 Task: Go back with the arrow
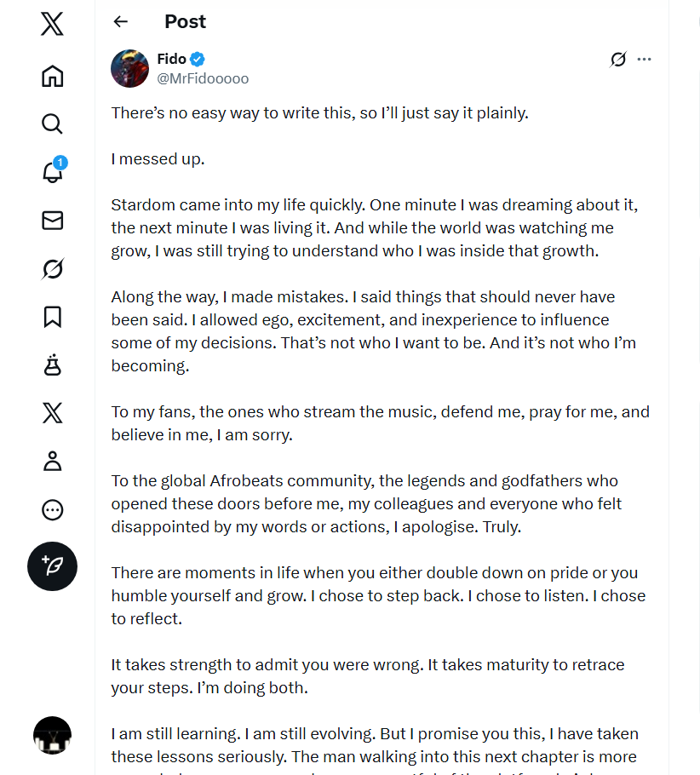tap(121, 22)
